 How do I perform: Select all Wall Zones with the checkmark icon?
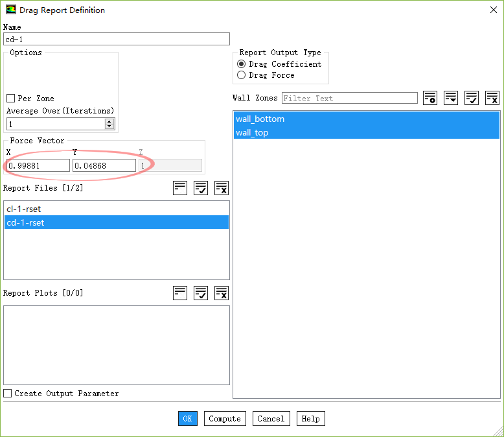point(472,98)
